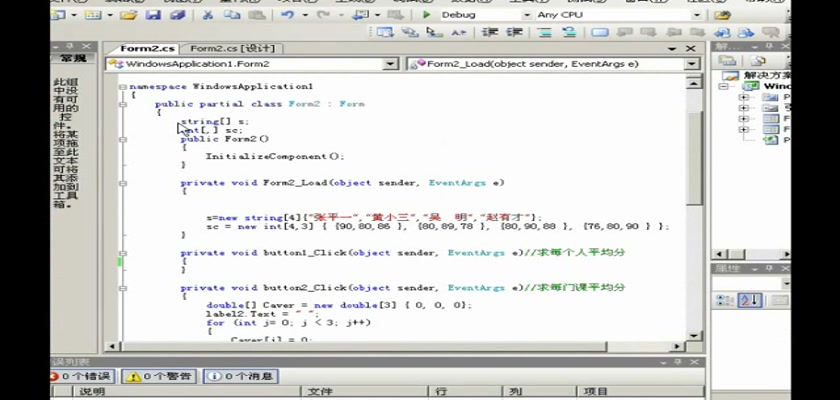Click the 'double[] Caver' declaration line

pos(339,305)
